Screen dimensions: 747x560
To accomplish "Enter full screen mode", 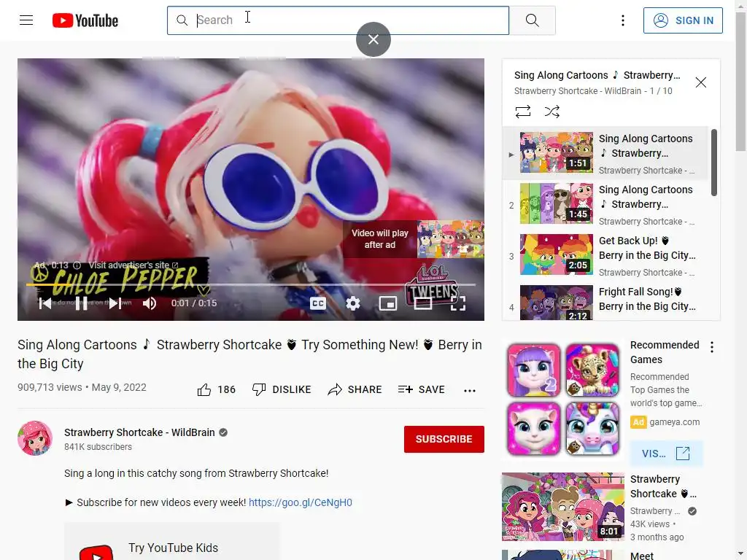I will click(458, 303).
